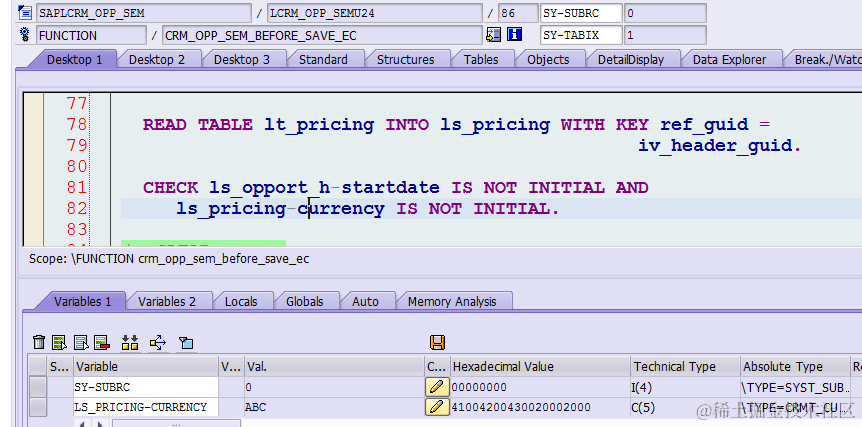Switch to the Desktop 2 tab
This screenshot has height=427, width=862.
[157, 59]
